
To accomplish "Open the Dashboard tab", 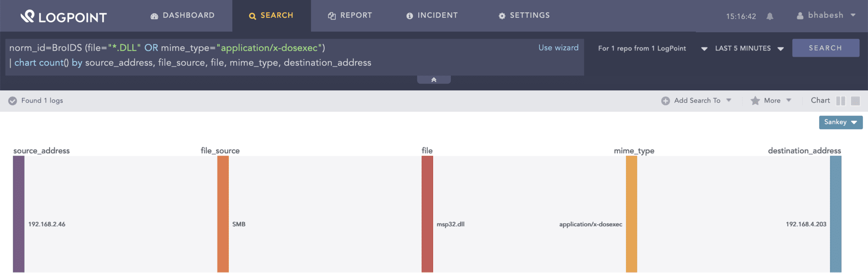I will pos(182,16).
